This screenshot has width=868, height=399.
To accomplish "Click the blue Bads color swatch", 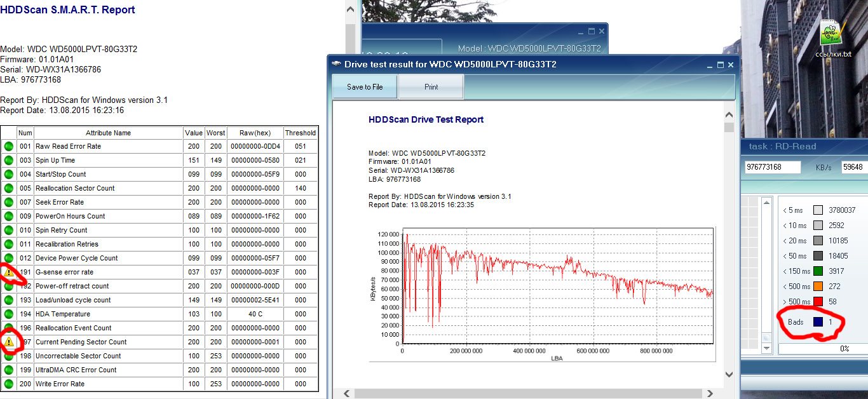I will point(818,322).
